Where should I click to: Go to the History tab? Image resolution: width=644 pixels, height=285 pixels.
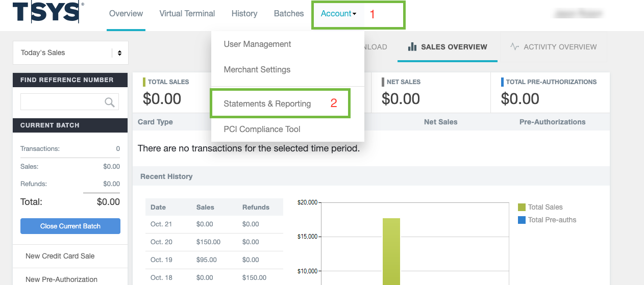click(244, 14)
